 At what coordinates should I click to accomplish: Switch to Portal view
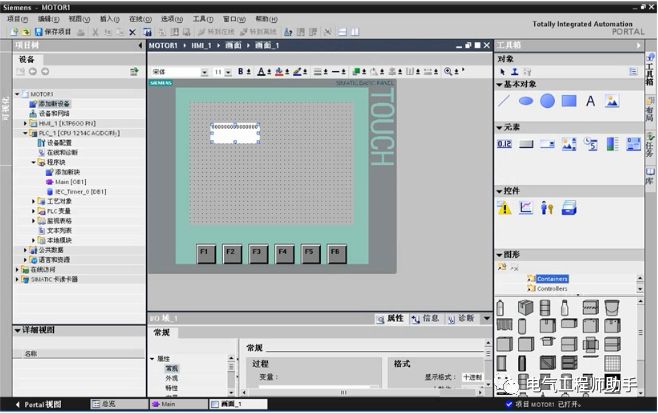point(39,405)
